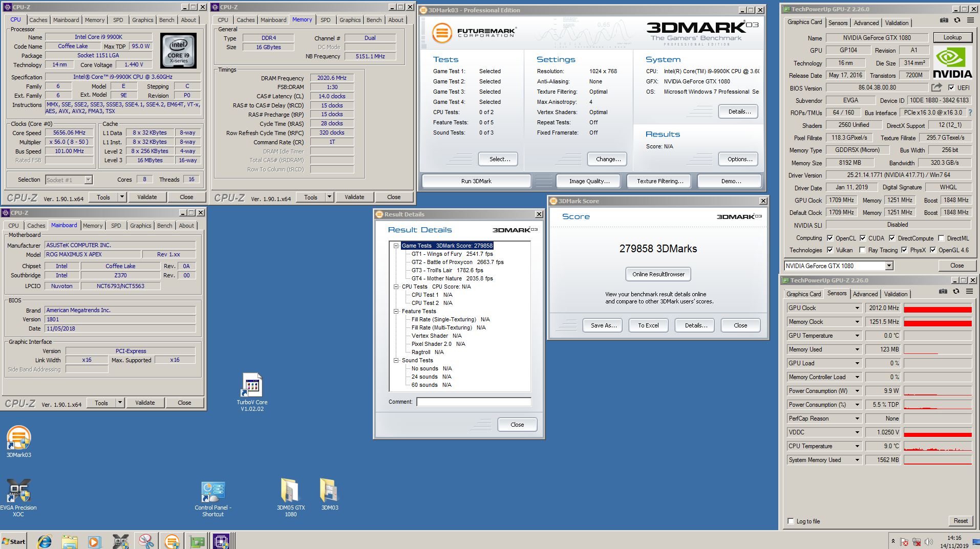Screen dimensions: 980x549
Task: Click the Intel Core i9 logo in CPU-Z
Action: pos(178,52)
